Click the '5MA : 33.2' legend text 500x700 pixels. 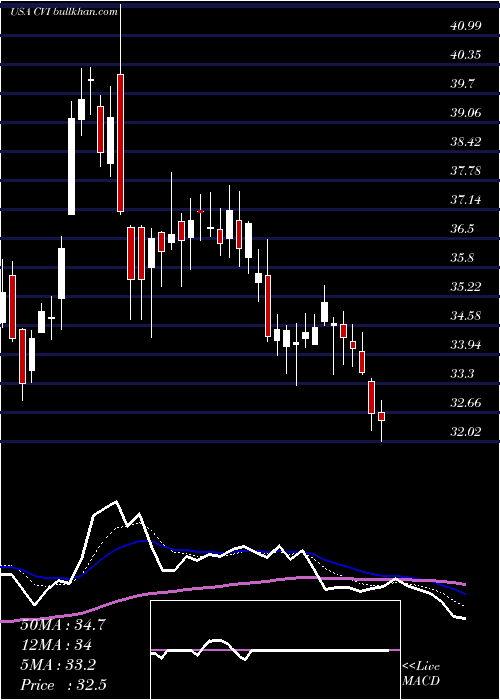coord(58,665)
